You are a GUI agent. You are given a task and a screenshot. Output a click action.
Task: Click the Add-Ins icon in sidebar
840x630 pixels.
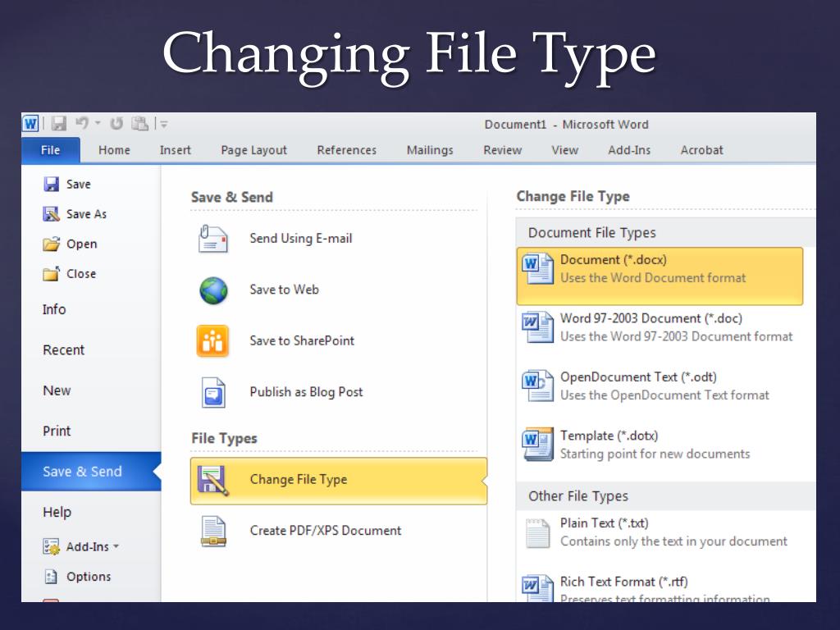pyautogui.click(x=52, y=547)
